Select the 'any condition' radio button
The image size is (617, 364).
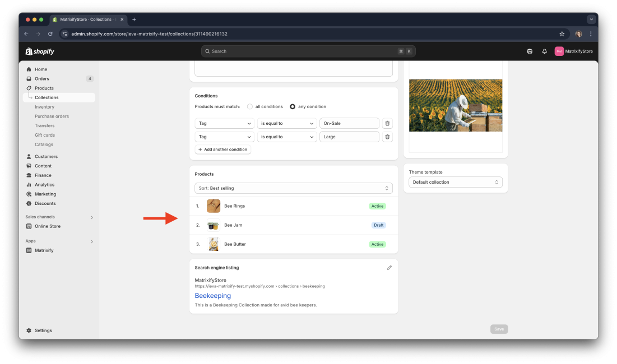click(x=293, y=106)
